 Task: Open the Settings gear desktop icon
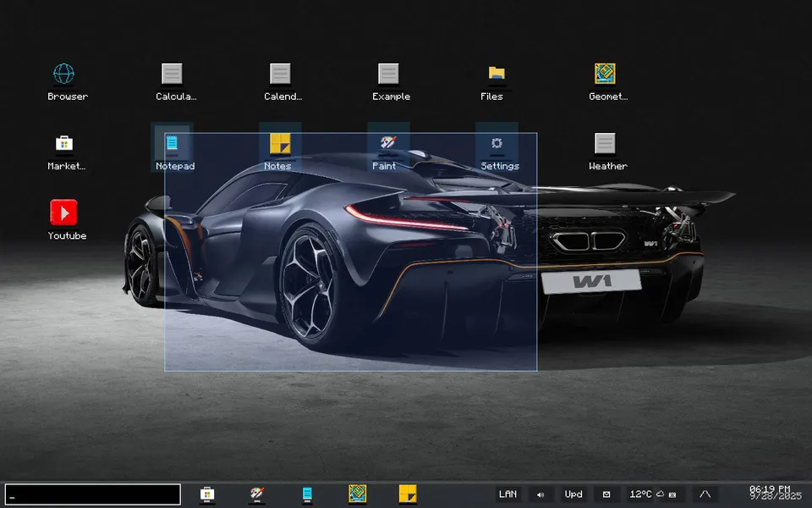(x=497, y=144)
